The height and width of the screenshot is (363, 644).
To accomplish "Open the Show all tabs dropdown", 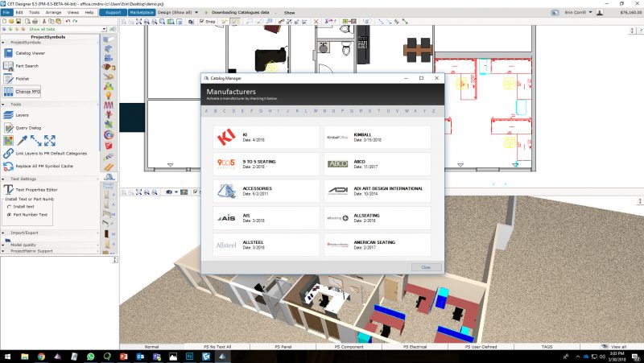I will [x=104, y=29].
